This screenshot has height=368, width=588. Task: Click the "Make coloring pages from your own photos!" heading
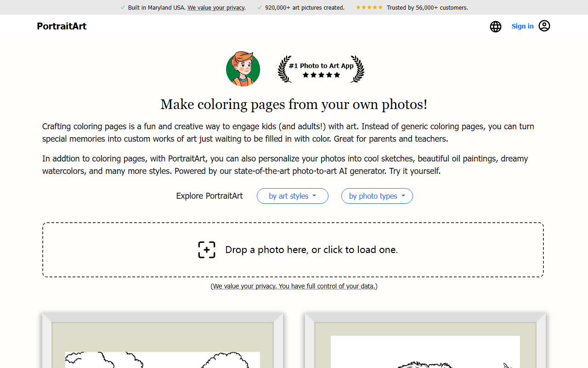click(x=294, y=104)
